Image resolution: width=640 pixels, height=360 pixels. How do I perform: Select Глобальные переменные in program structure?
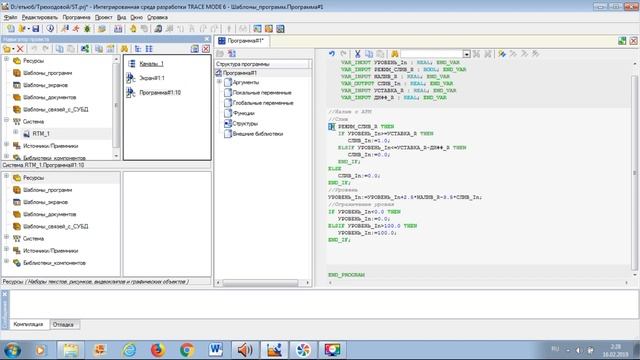tap(263, 103)
